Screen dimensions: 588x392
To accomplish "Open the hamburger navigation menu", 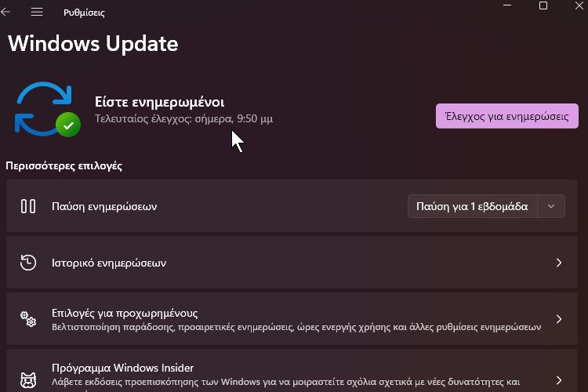I will tap(37, 12).
